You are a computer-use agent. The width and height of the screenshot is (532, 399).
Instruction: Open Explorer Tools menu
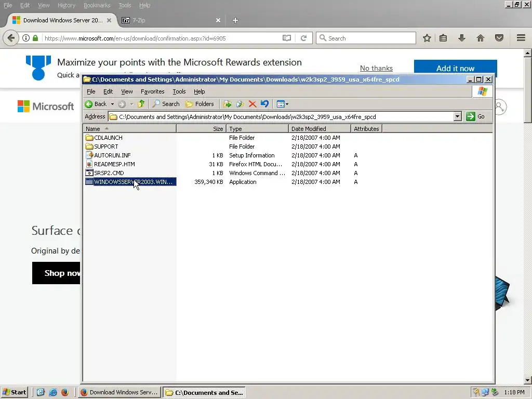(179, 91)
